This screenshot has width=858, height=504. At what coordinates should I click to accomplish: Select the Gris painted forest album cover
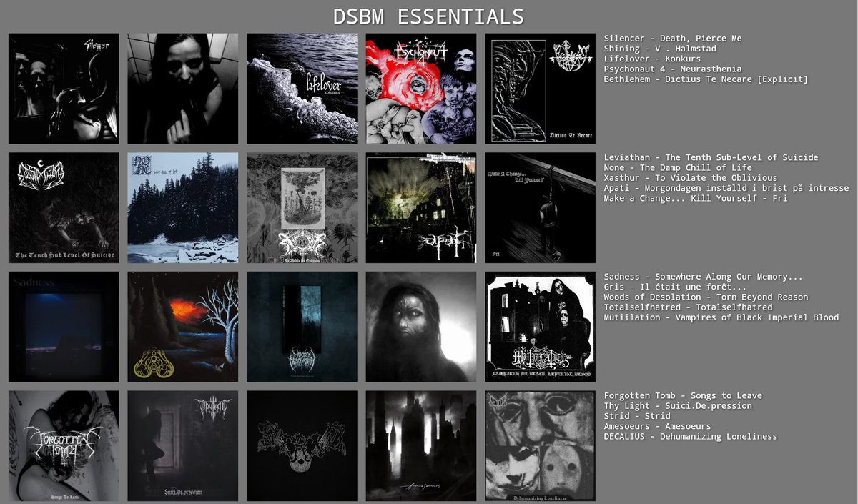[183, 327]
